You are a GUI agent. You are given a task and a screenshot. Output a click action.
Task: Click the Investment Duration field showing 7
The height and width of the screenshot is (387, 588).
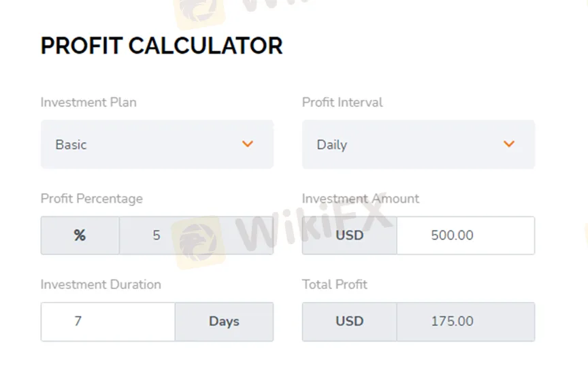point(108,321)
